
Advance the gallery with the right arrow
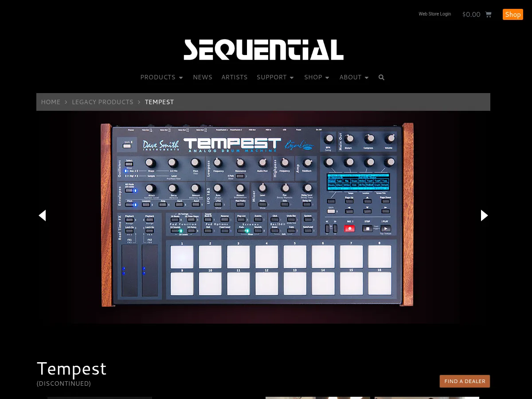(x=484, y=215)
